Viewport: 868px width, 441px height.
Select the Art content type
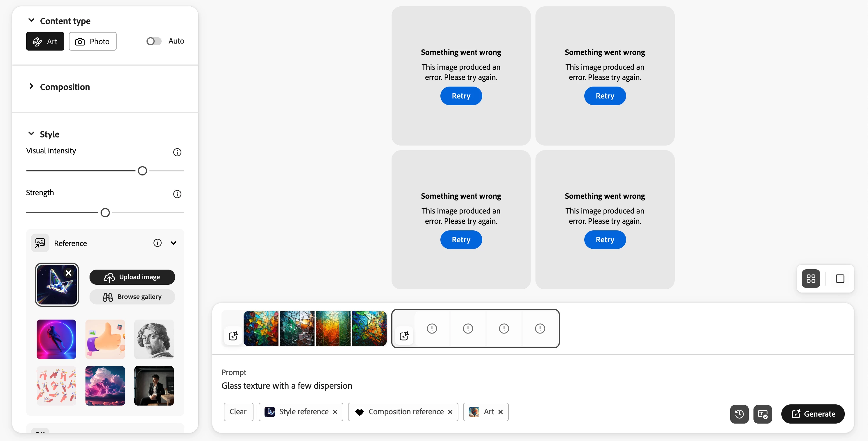45,42
